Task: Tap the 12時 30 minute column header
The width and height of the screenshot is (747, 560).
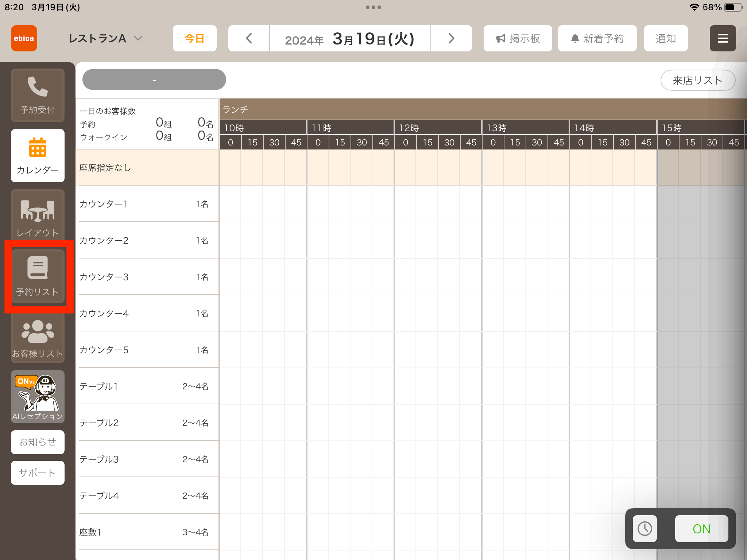Action: [x=449, y=142]
